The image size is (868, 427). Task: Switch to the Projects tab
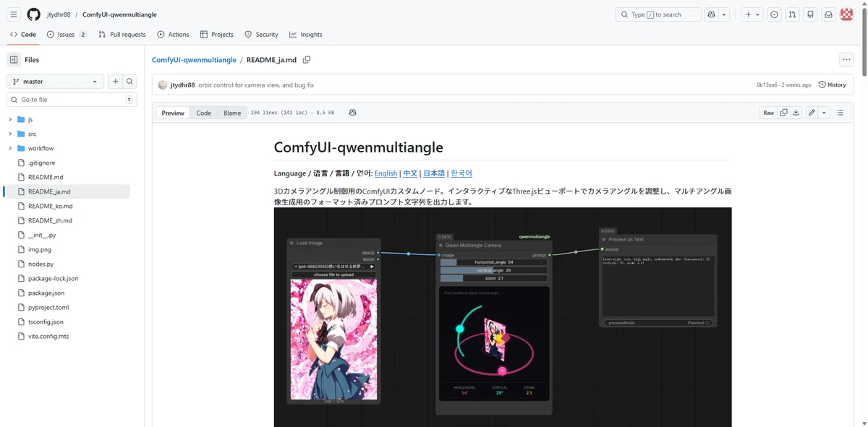[217, 34]
